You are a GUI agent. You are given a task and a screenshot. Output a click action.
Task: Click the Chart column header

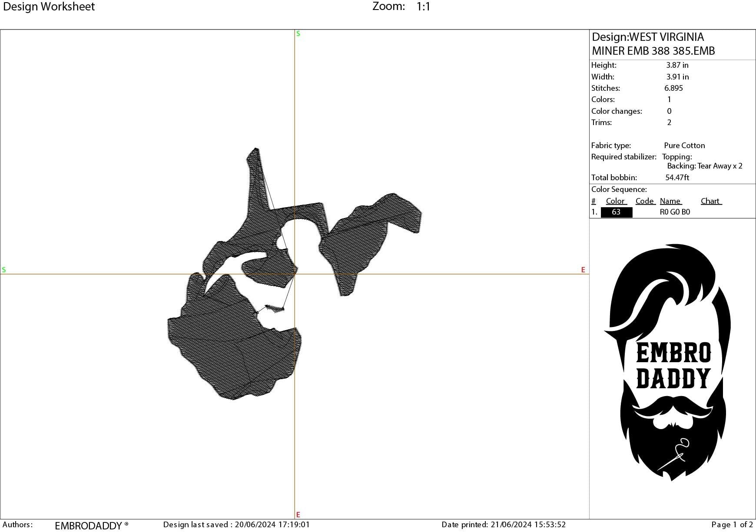click(x=710, y=201)
